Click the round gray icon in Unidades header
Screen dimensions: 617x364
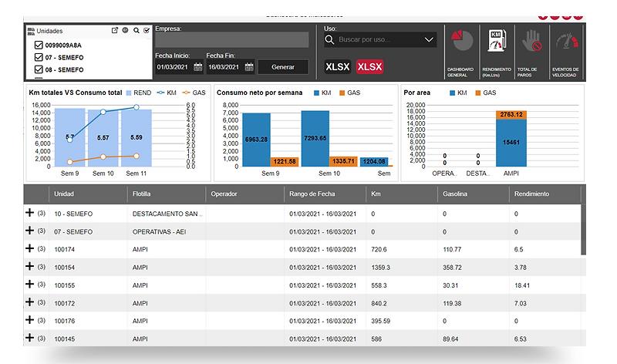125,30
